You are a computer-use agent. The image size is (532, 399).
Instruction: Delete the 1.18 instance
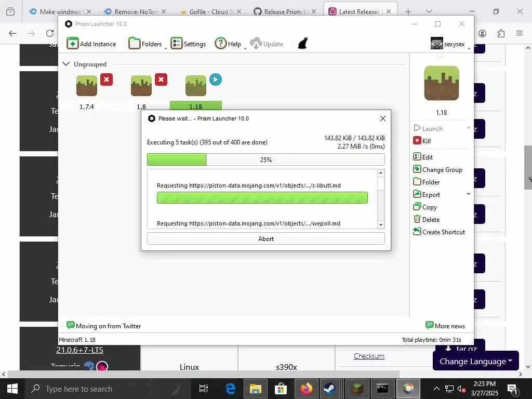click(427, 220)
